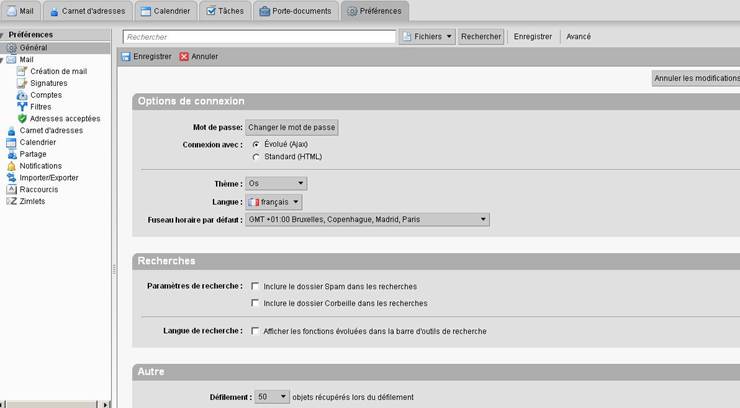Open the Défilement 50 items dropdown

(272, 397)
